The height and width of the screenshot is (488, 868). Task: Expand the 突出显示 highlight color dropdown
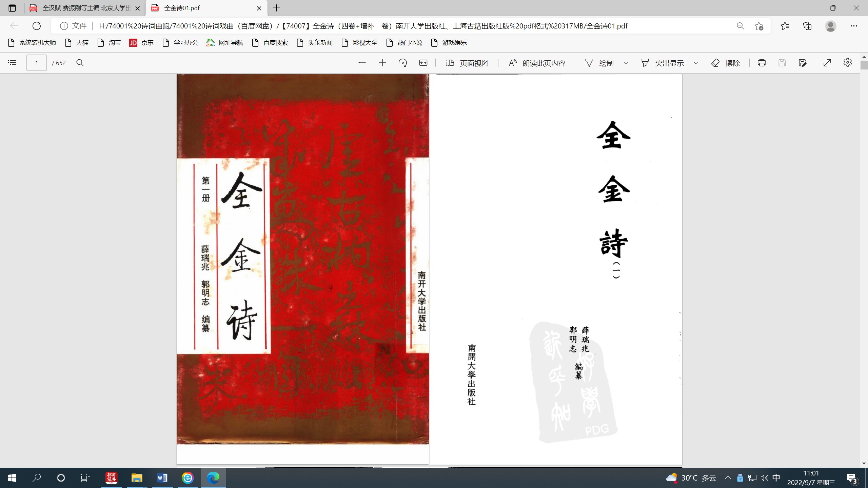coord(696,63)
